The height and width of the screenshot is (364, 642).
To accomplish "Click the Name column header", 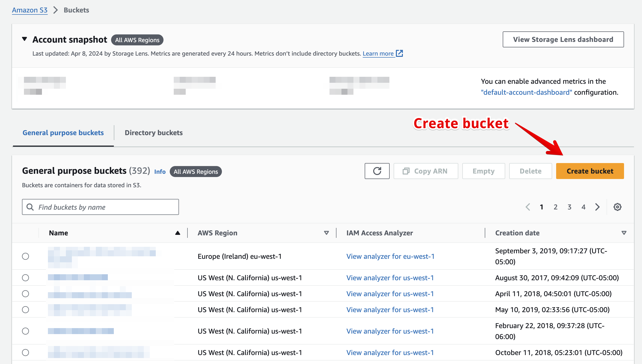I will tap(58, 233).
